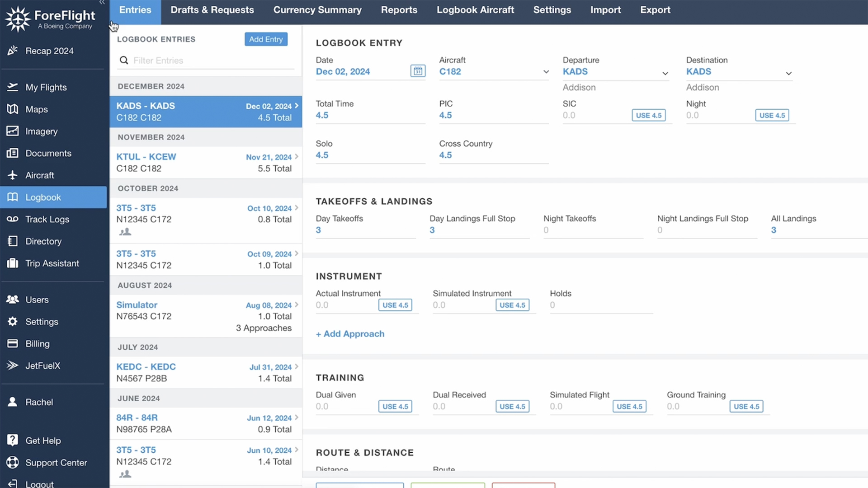Click the + Add Approach link
This screenshot has height=488, width=868.
[x=350, y=334]
